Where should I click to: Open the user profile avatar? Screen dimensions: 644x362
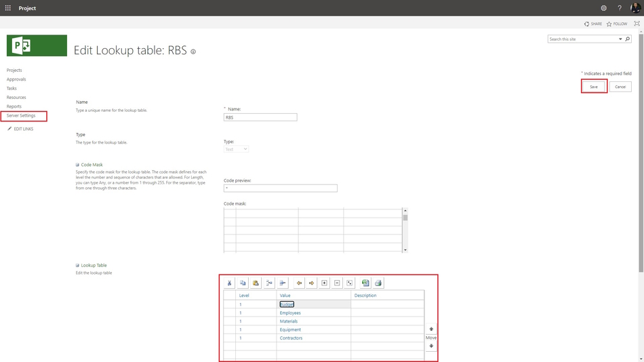click(635, 8)
